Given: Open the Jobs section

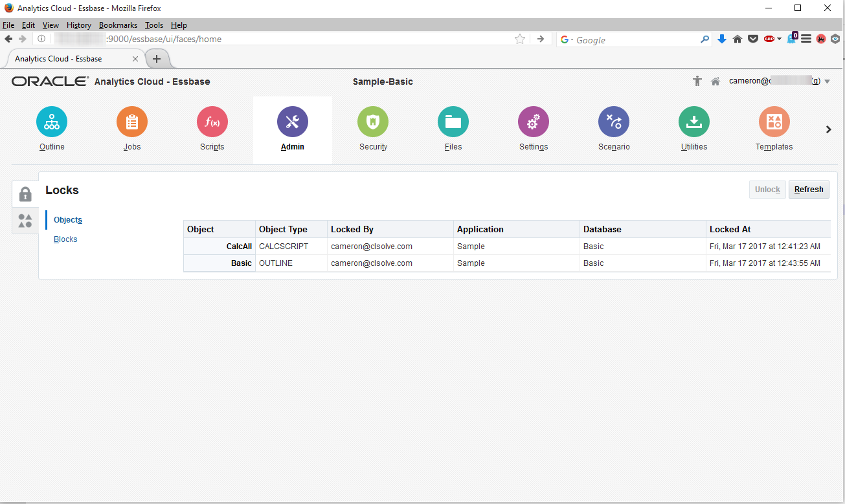Looking at the screenshot, I should 132,129.
